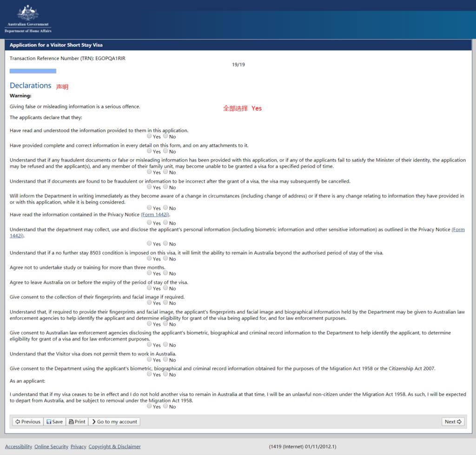Select Yes for biometrics given to law enforcement agencies
Image resolution: width=476 pixels, height=455 pixels.
(x=149, y=323)
